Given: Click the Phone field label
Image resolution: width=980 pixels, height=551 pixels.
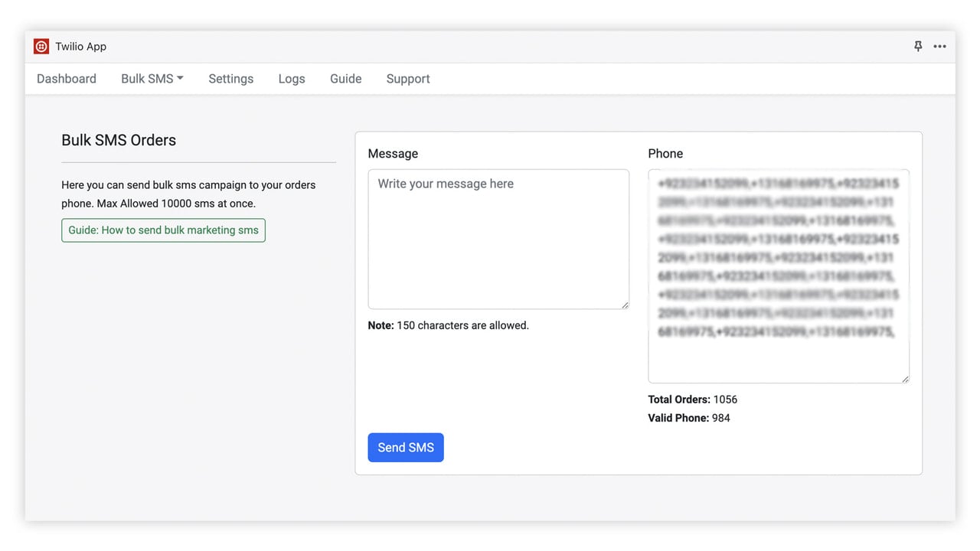Looking at the screenshot, I should 665,154.
